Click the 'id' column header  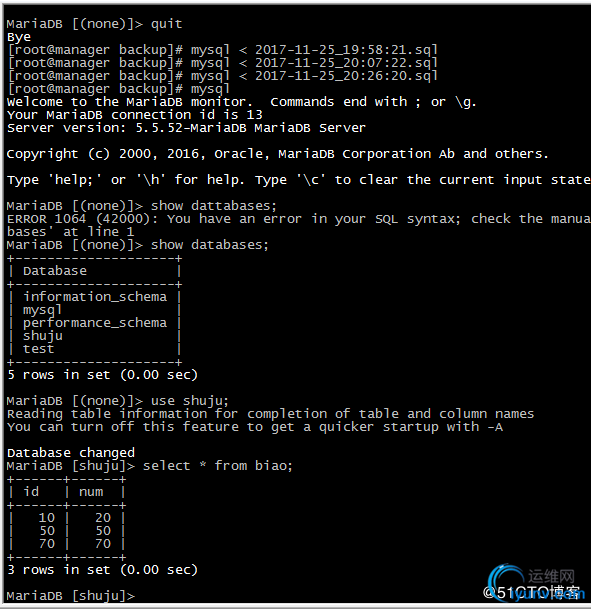[x=31, y=492]
